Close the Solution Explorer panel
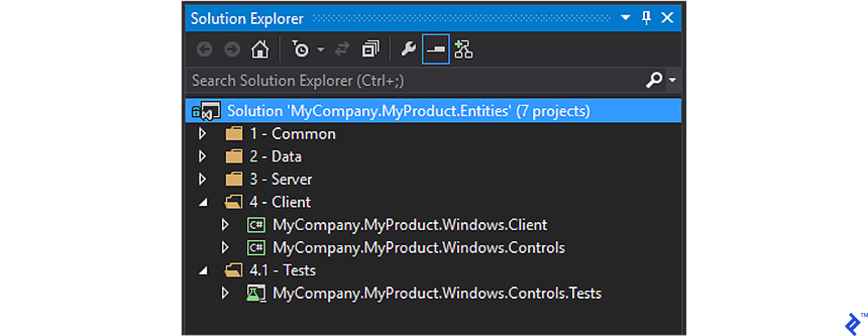868x336 pixels. 667,18
